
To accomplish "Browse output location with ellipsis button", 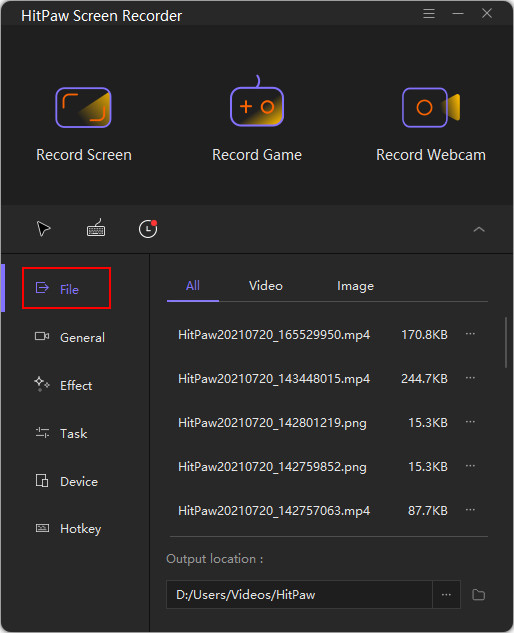I will (446, 595).
